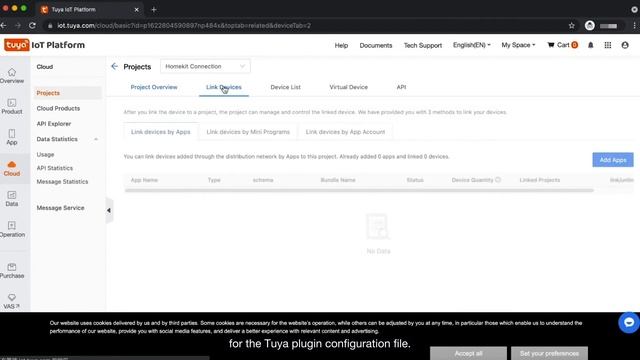Select Link devices by App Account tab
The height and width of the screenshot is (360, 640).
click(x=345, y=132)
